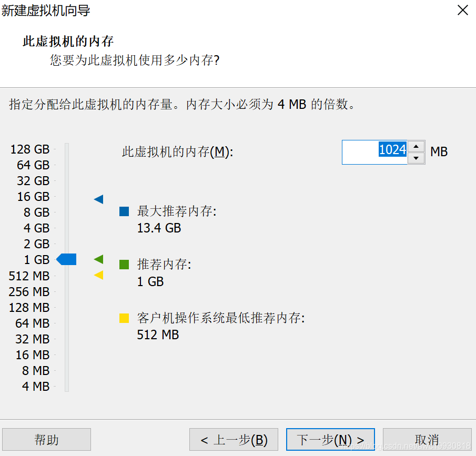
Task: Select the 128 MB slider label
Action: pos(29,308)
